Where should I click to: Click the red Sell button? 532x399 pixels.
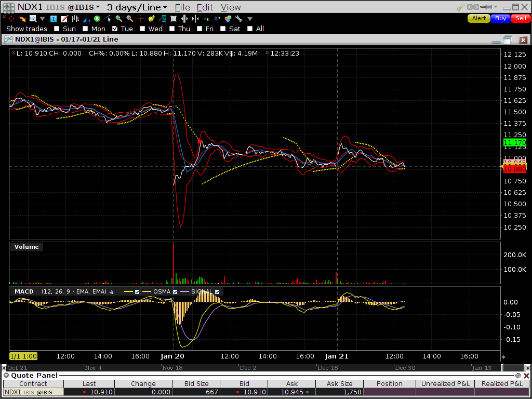[x=521, y=18]
